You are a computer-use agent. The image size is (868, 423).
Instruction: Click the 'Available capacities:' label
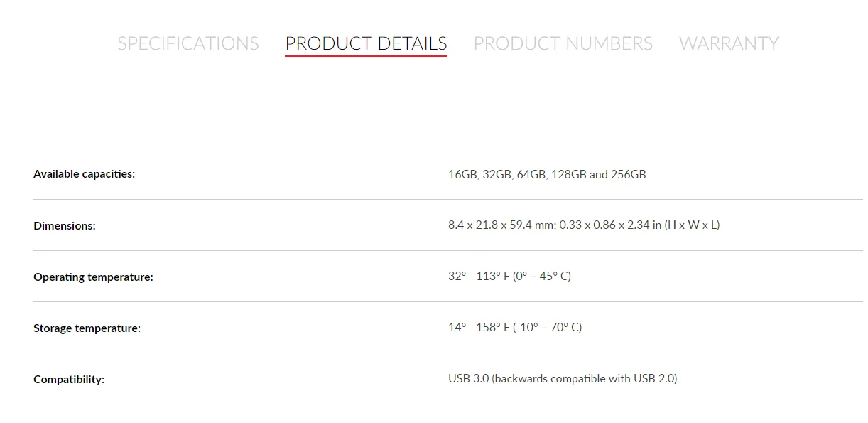(x=84, y=174)
